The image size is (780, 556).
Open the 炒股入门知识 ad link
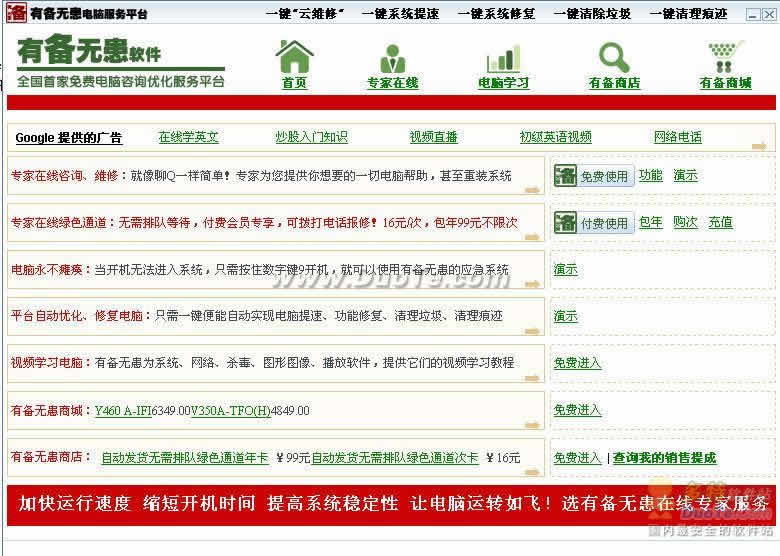tap(311, 137)
